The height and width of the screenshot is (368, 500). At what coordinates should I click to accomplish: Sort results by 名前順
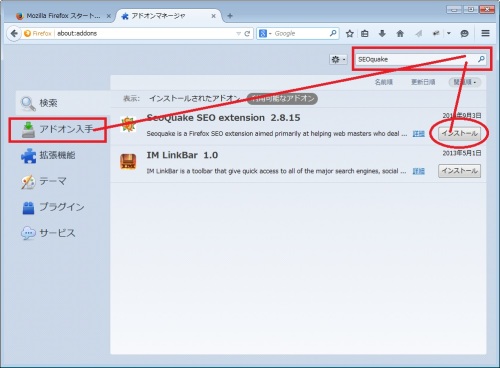(x=384, y=82)
